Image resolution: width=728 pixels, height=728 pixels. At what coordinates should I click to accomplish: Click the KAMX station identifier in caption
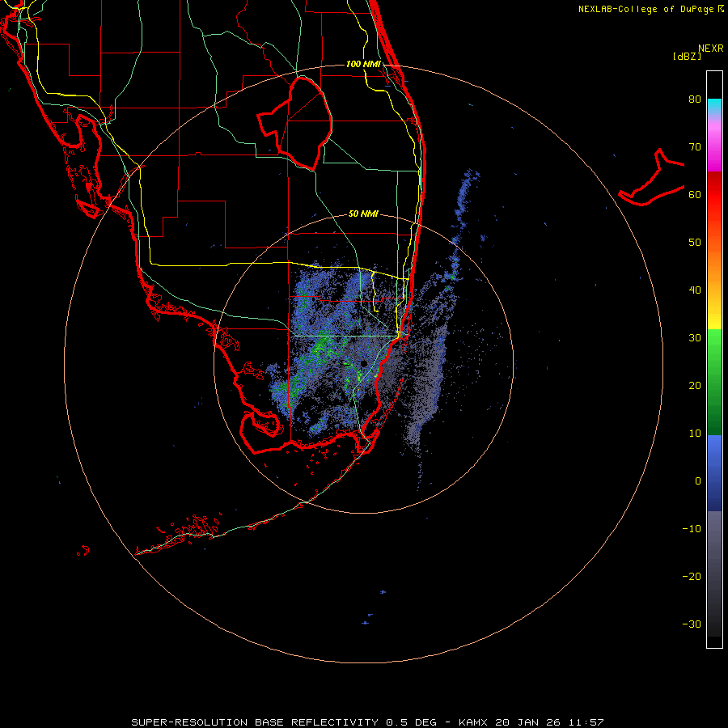(x=473, y=722)
